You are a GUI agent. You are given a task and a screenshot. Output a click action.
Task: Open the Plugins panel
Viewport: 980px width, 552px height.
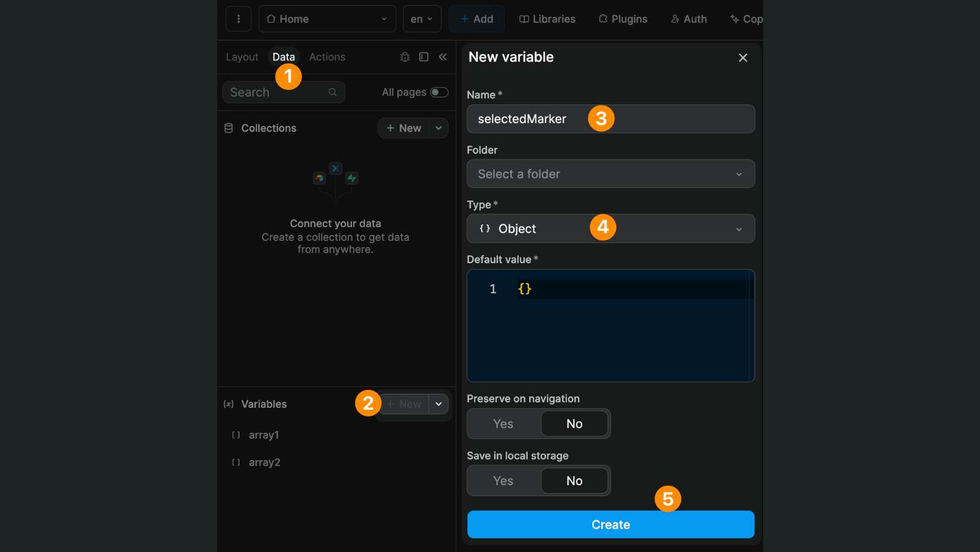623,19
